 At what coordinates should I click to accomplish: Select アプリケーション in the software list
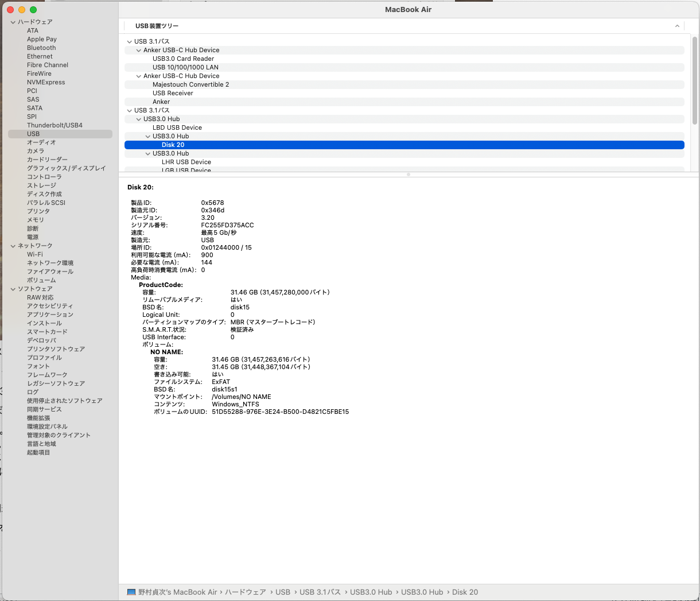click(50, 315)
